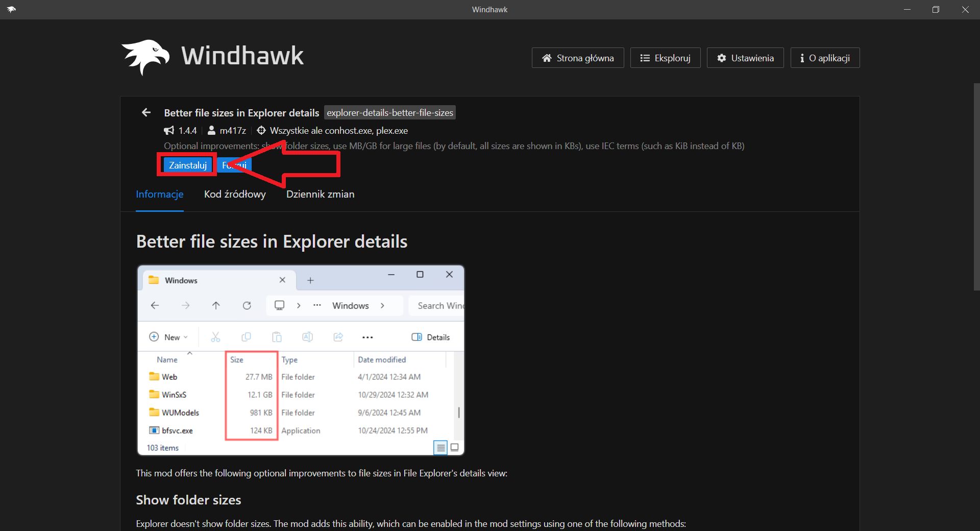Open the O aplikacji about page

pos(825,58)
